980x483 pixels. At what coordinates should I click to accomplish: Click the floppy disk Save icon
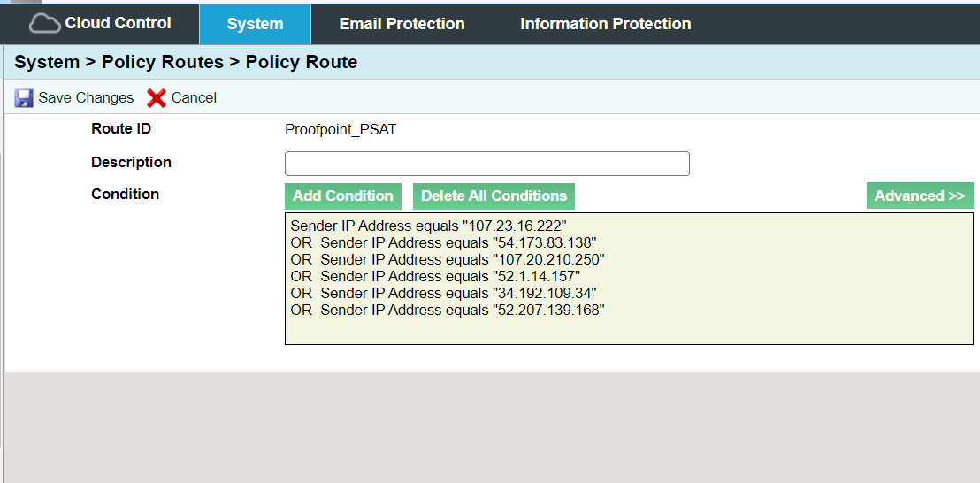(24, 98)
